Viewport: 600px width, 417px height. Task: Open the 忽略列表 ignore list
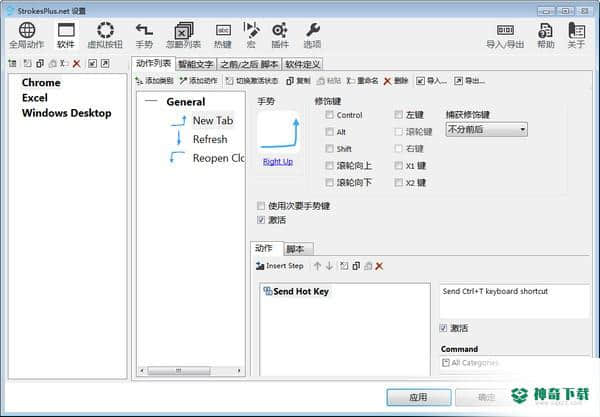coord(184,35)
